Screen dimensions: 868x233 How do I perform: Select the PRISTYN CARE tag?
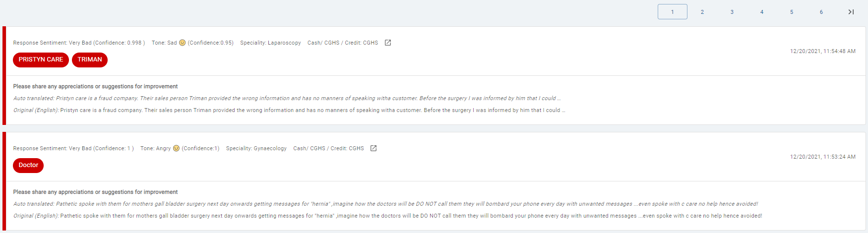click(x=41, y=59)
